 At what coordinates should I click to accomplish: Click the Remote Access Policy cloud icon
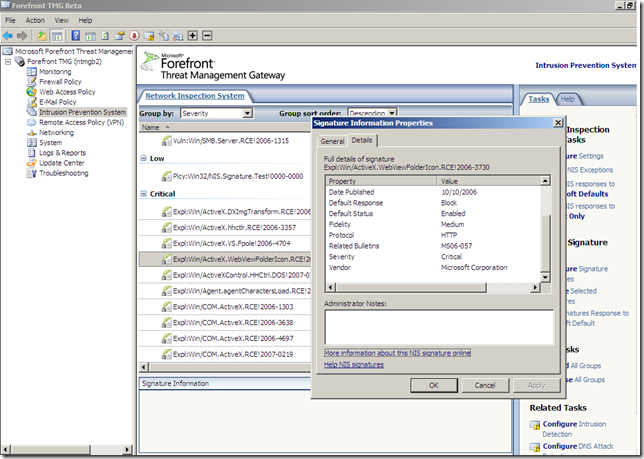[x=32, y=122]
